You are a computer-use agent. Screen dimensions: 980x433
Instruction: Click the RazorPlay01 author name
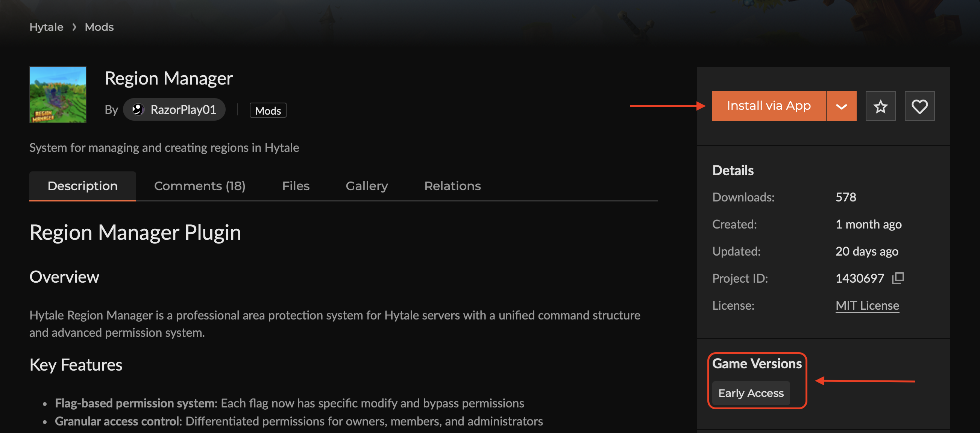[x=183, y=110]
